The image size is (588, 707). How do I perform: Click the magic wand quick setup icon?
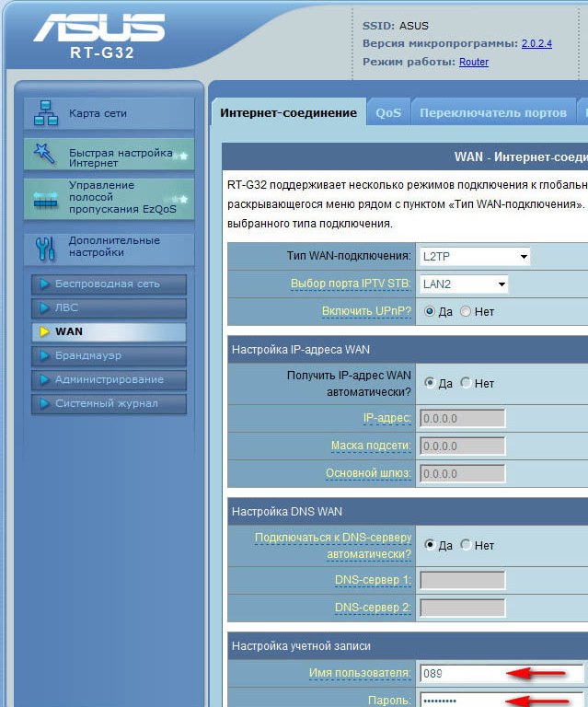[x=44, y=154]
